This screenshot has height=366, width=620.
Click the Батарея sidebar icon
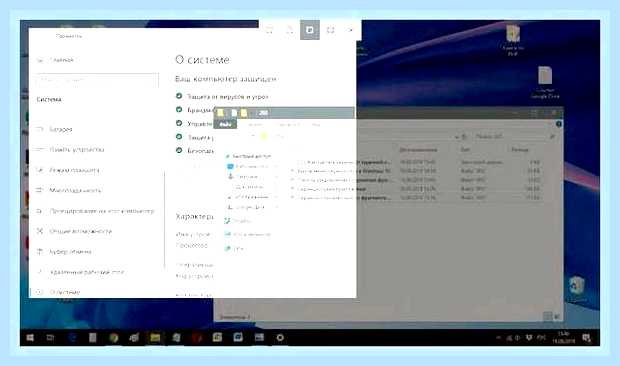(40, 129)
